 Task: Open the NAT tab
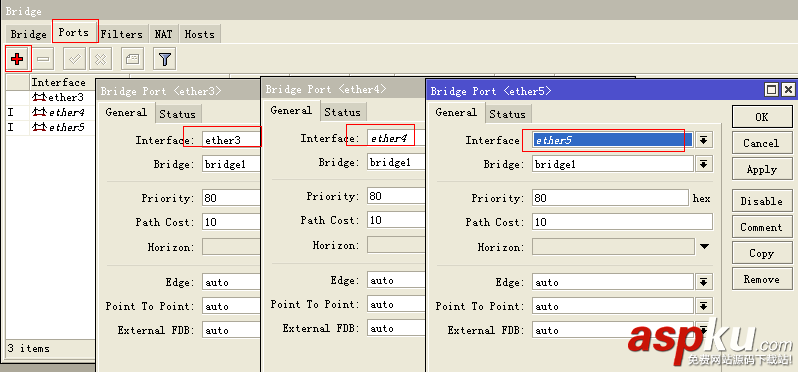tap(163, 34)
